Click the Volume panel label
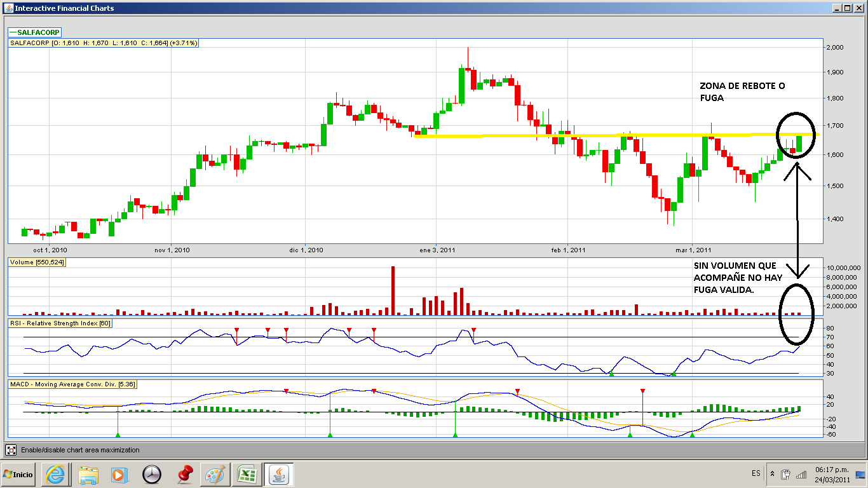 (x=37, y=262)
